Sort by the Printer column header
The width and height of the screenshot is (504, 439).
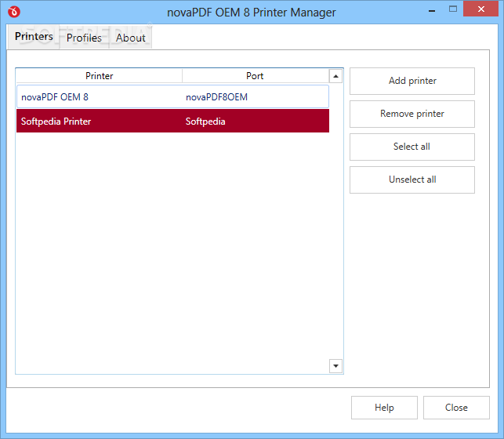click(x=99, y=76)
